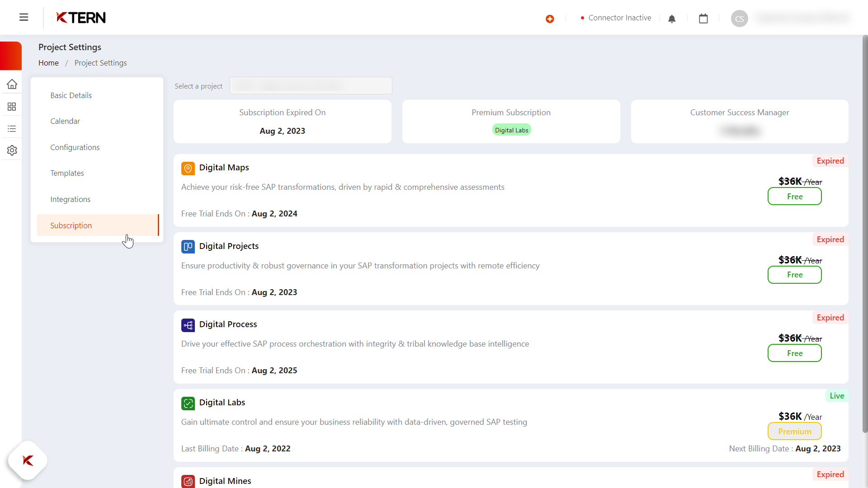Click the Digital Labs product icon

(x=188, y=403)
